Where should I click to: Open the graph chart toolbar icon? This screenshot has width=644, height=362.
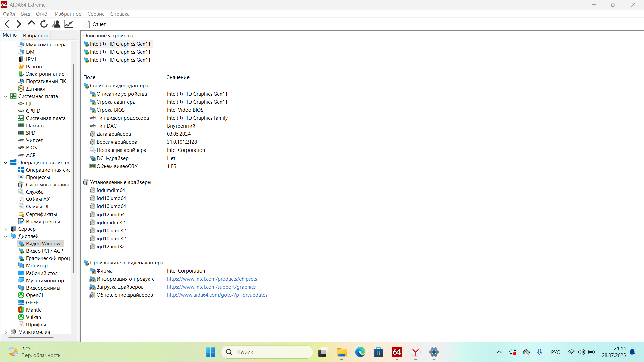pos(69,24)
